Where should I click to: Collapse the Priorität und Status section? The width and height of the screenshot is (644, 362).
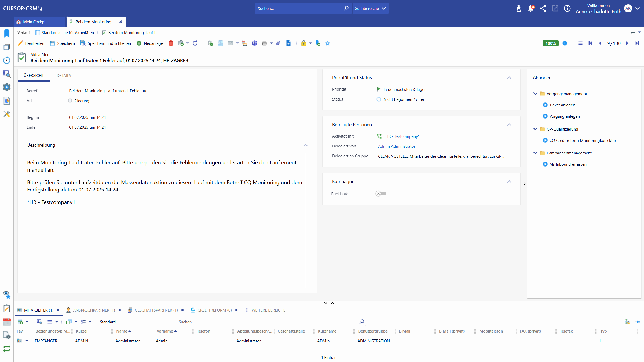point(509,78)
